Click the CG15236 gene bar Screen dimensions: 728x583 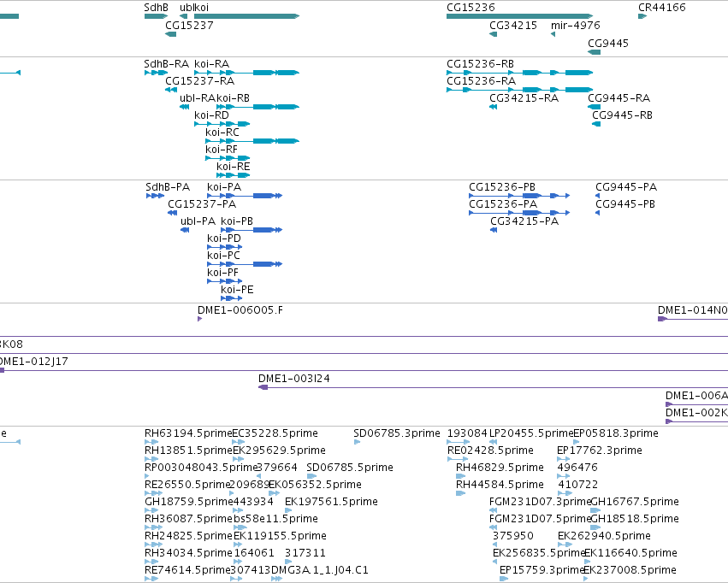(x=519, y=16)
